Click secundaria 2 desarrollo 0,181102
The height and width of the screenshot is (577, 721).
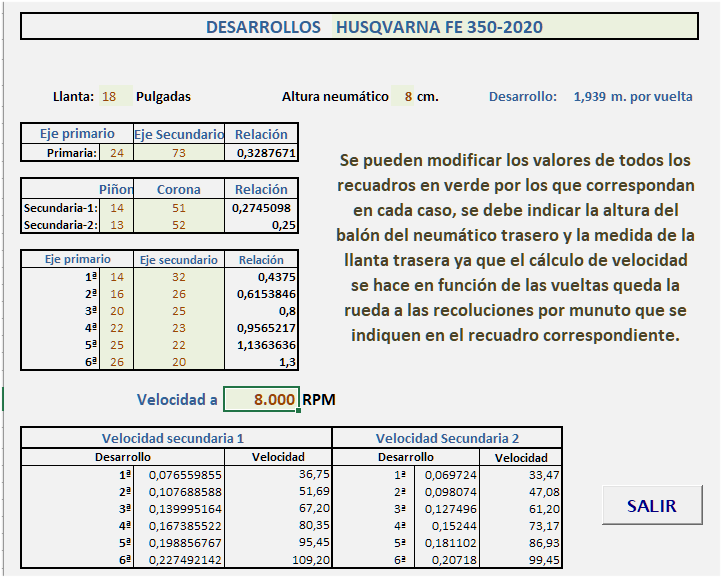(x=451, y=543)
